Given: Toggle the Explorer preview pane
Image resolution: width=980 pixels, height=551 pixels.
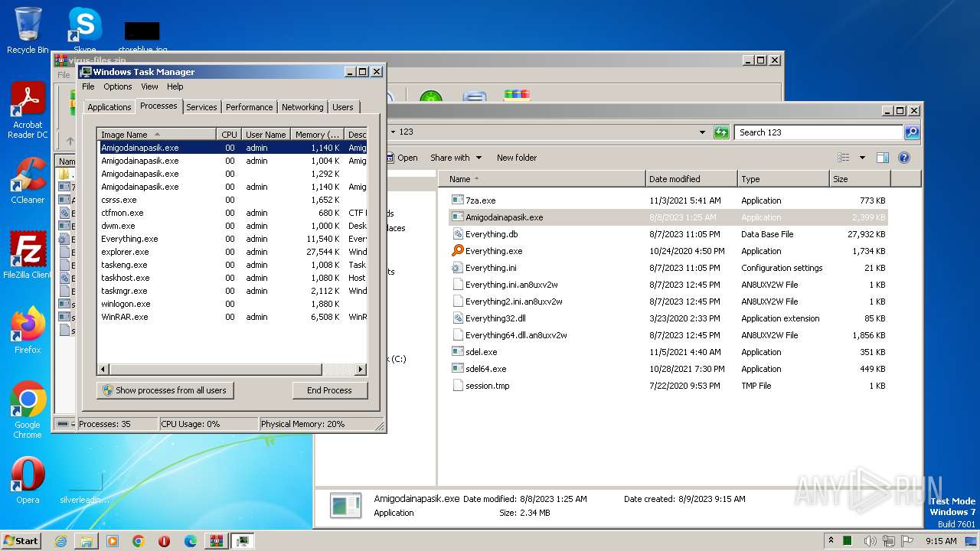Looking at the screenshot, I should 882,158.
